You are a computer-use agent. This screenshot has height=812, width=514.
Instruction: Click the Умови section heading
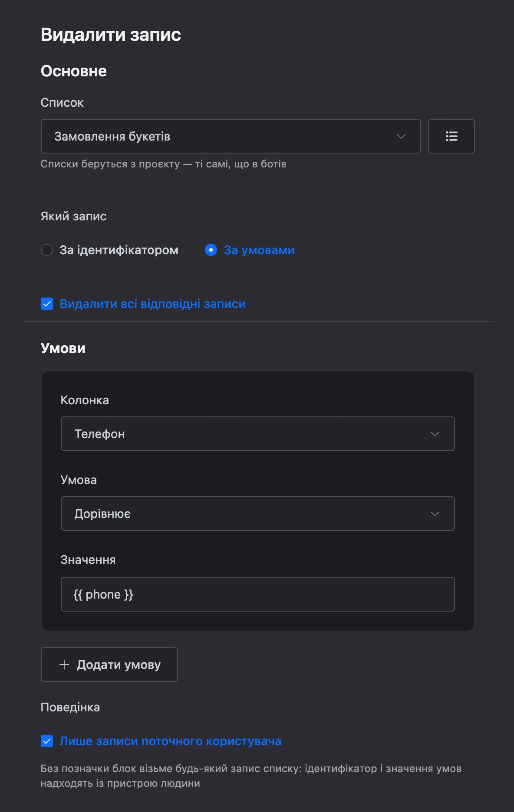[x=63, y=348]
